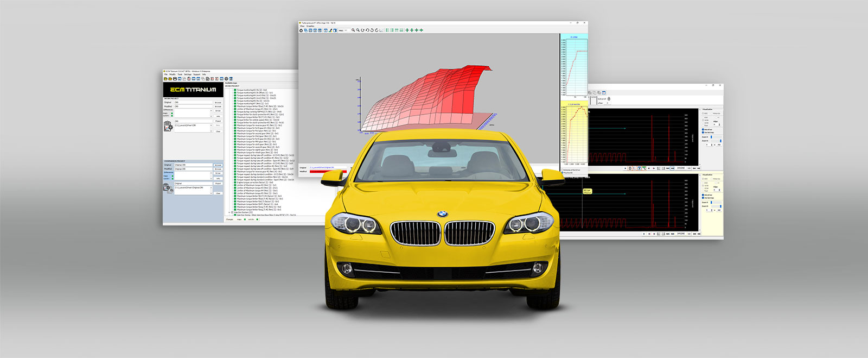Click the lock scroll mouse icon in 2D window

click(609, 99)
